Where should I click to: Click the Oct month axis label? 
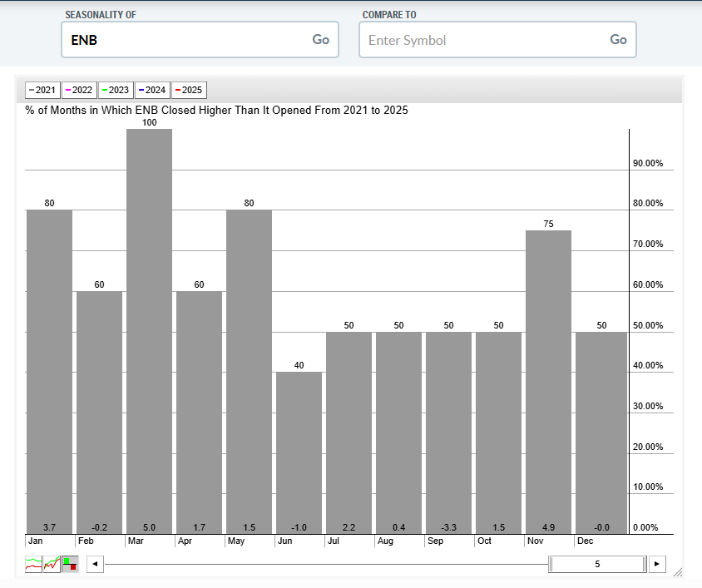(484, 541)
